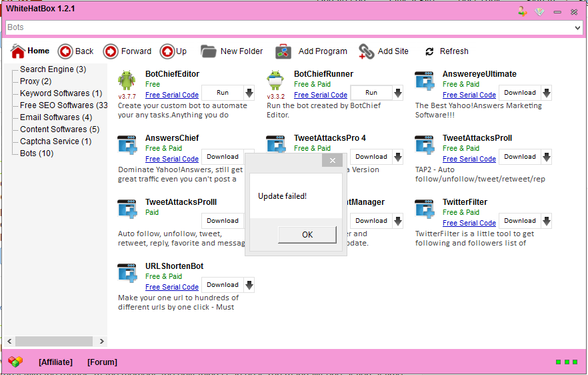Click the Download button for TwitterFilter
Viewport: 588px width, 375px height.
point(519,221)
